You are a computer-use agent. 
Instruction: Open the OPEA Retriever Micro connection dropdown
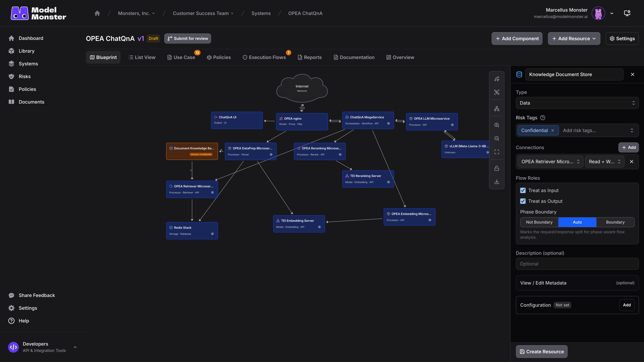pyautogui.click(x=550, y=162)
